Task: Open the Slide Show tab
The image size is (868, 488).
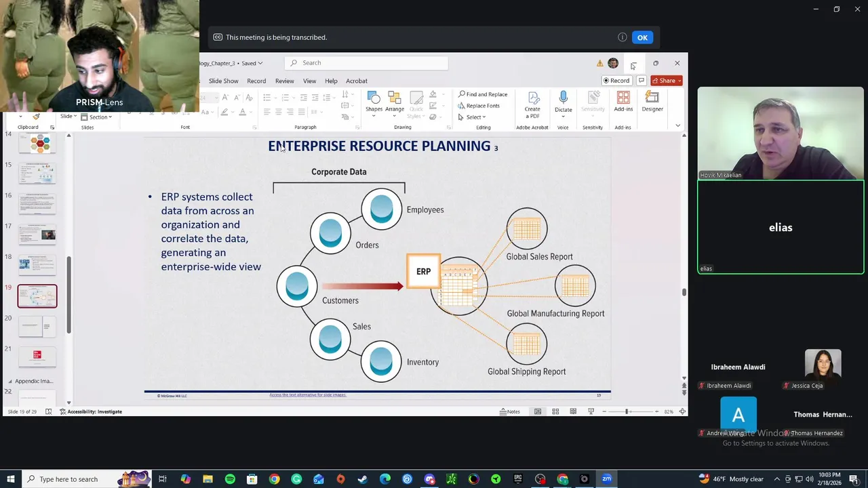Action: 223,81
